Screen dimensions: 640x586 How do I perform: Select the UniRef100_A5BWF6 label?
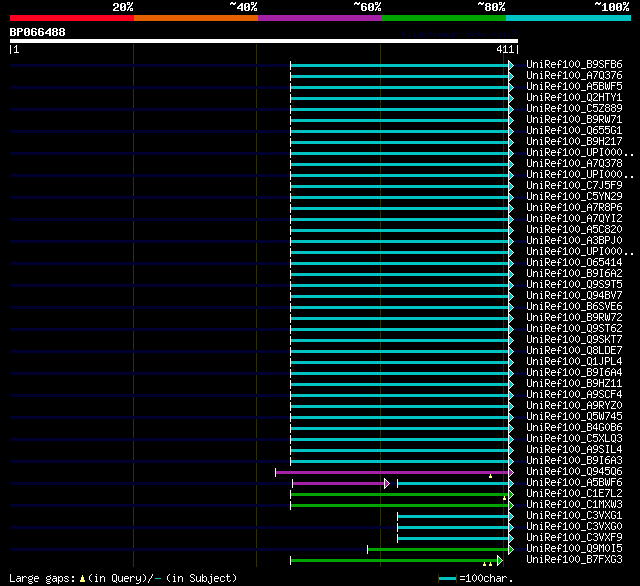pos(574,483)
